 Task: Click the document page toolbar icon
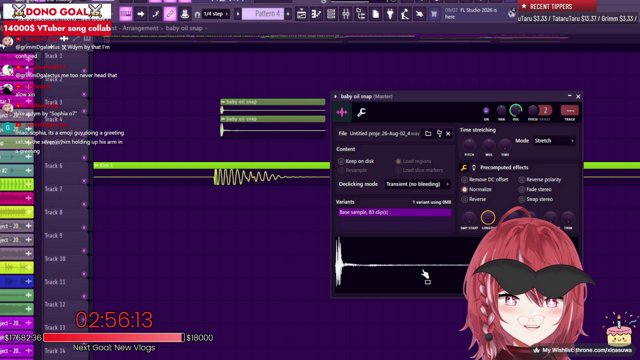tap(376, 14)
